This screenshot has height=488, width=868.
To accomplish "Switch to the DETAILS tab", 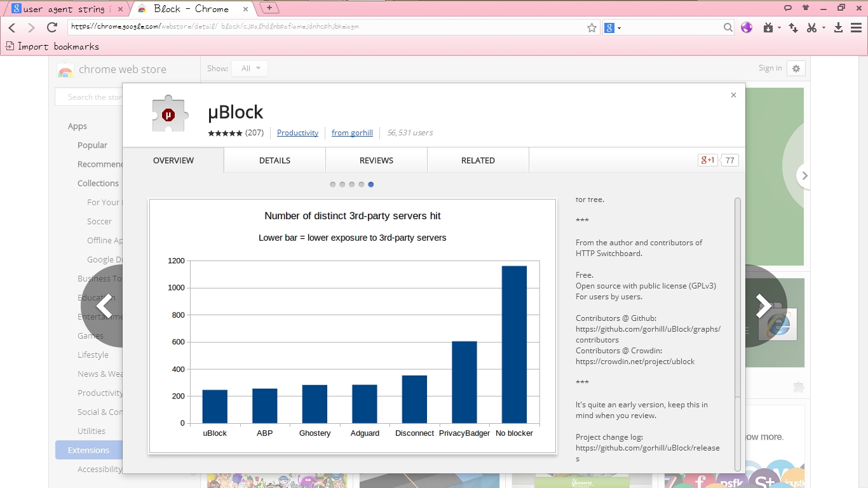I will [275, 160].
